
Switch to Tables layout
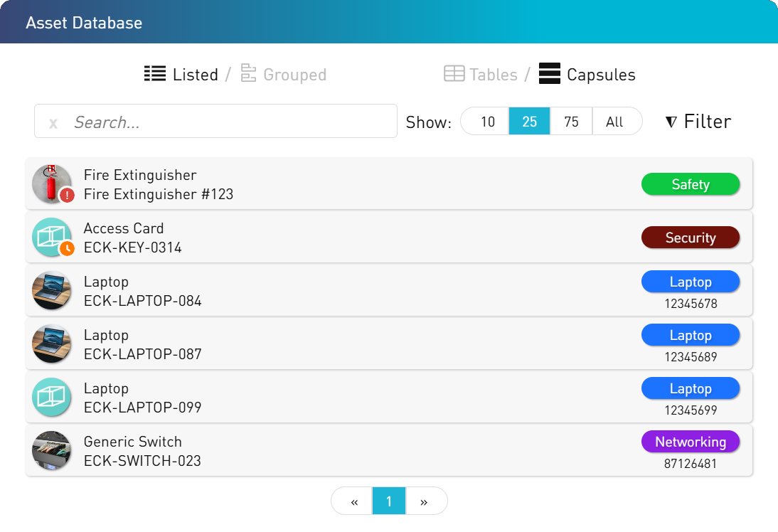point(493,75)
